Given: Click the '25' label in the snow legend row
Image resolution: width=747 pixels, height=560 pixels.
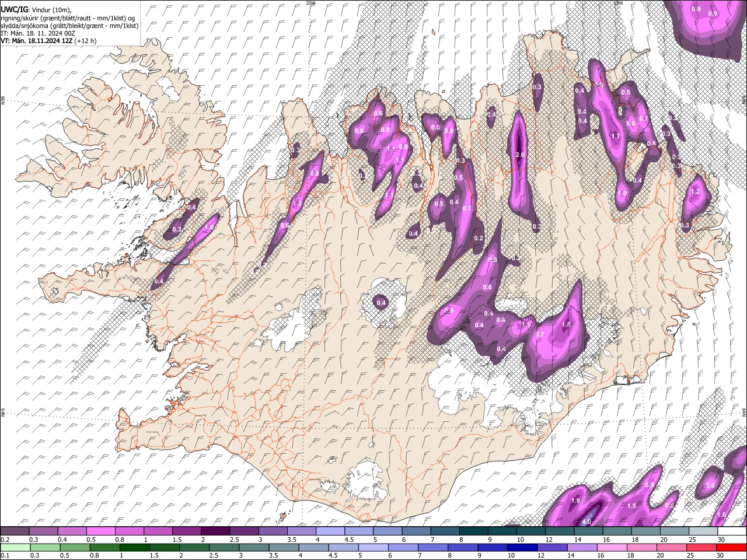Looking at the screenshot, I should [x=692, y=540].
